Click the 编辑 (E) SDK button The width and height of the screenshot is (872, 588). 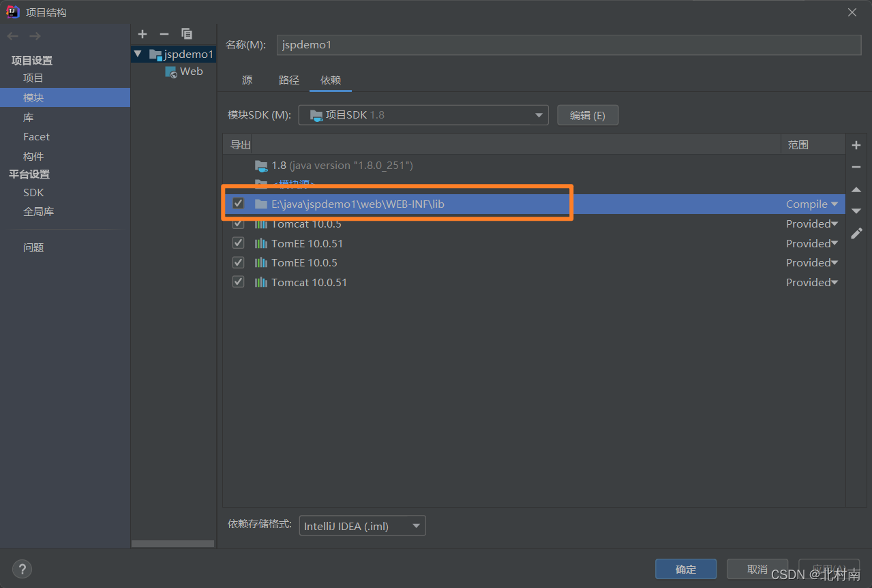pyautogui.click(x=588, y=115)
